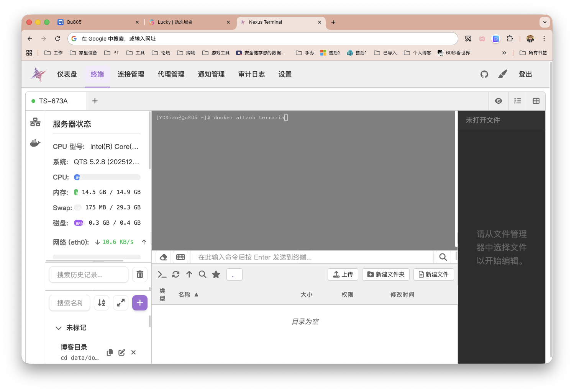Image resolution: width=574 pixels, height=392 pixels.
Task: Focus the terminal command input field
Action: 310,257
